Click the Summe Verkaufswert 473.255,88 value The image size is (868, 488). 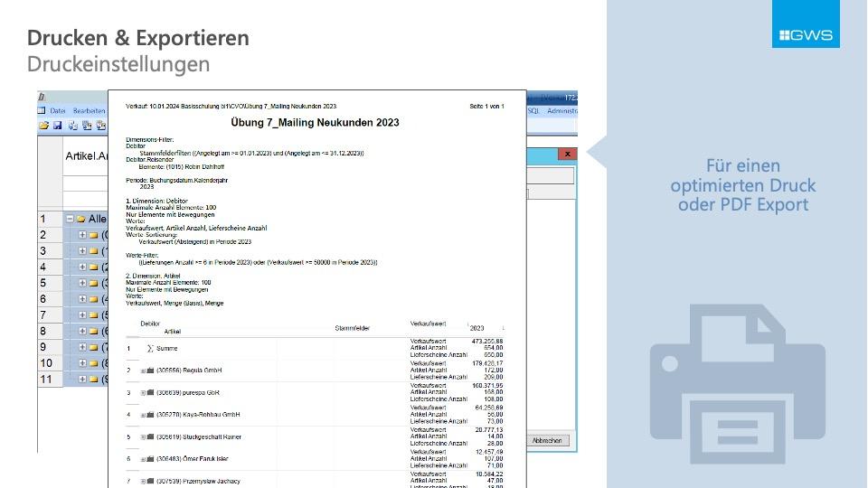[487, 342]
